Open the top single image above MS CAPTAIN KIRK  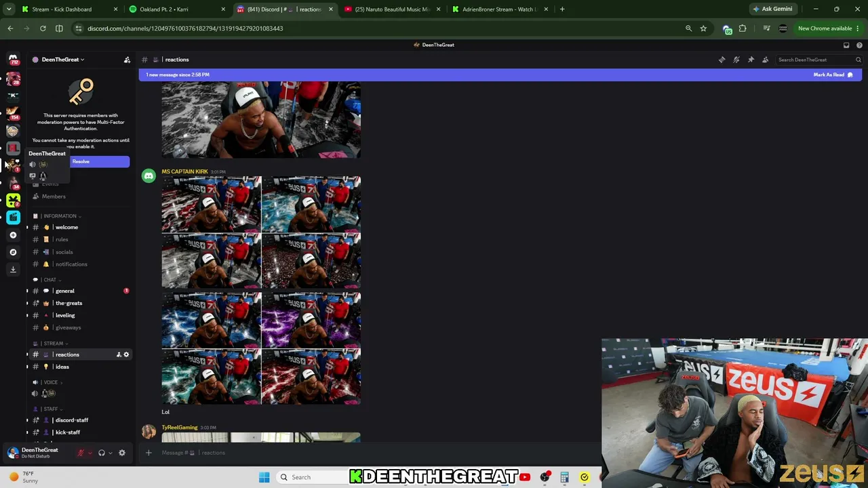point(261,120)
